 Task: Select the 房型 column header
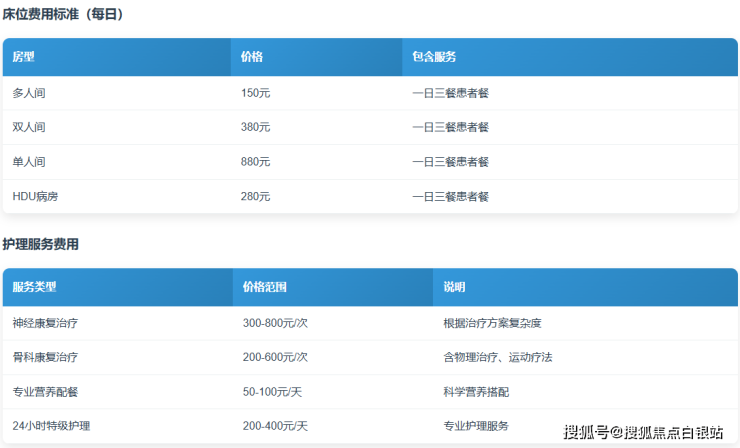coord(24,57)
